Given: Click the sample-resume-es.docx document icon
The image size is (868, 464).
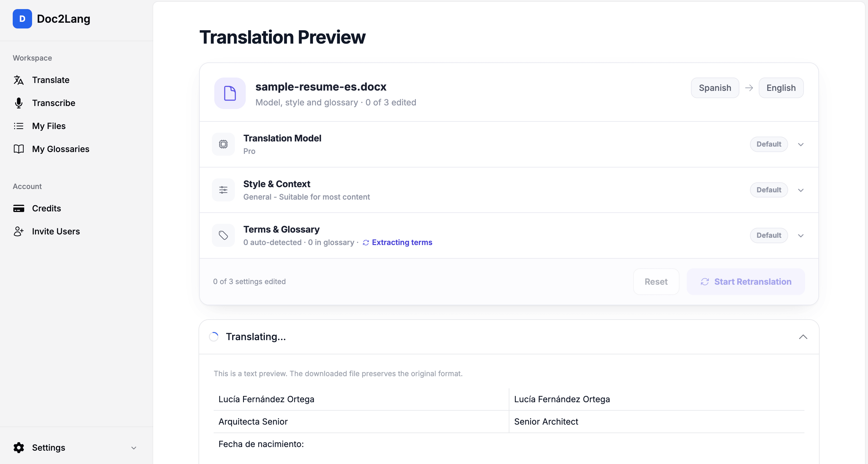Looking at the screenshot, I should coord(230,93).
